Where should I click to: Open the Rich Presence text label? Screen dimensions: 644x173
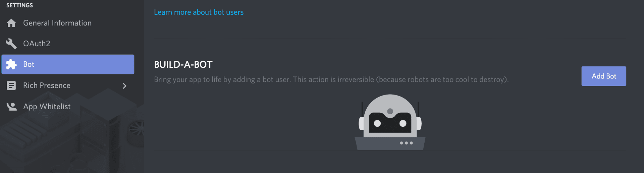(x=47, y=85)
